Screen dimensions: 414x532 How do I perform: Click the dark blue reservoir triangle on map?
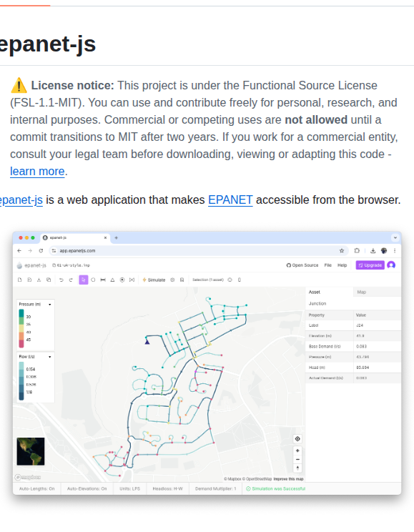tap(147, 342)
